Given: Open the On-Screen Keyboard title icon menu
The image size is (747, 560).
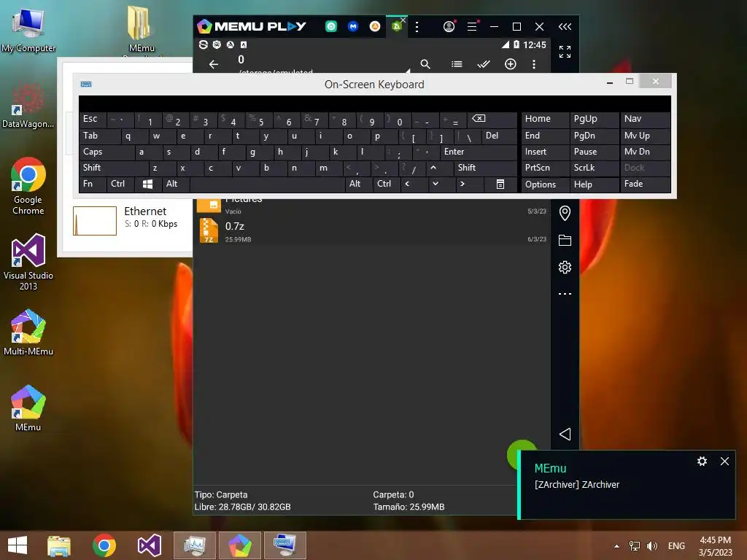Looking at the screenshot, I should [86, 85].
